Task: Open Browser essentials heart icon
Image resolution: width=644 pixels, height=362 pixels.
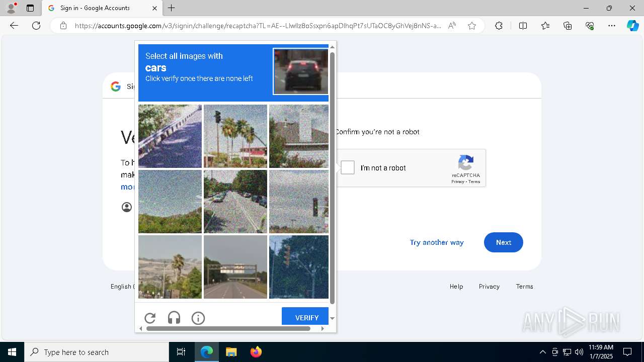Action: tap(590, 26)
